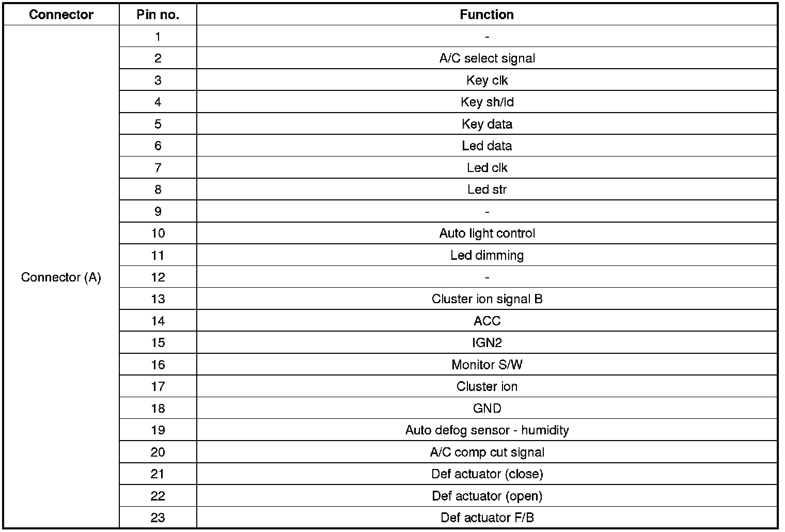
Task: Select the Cluster ion signal B cell
Action: point(486,299)
